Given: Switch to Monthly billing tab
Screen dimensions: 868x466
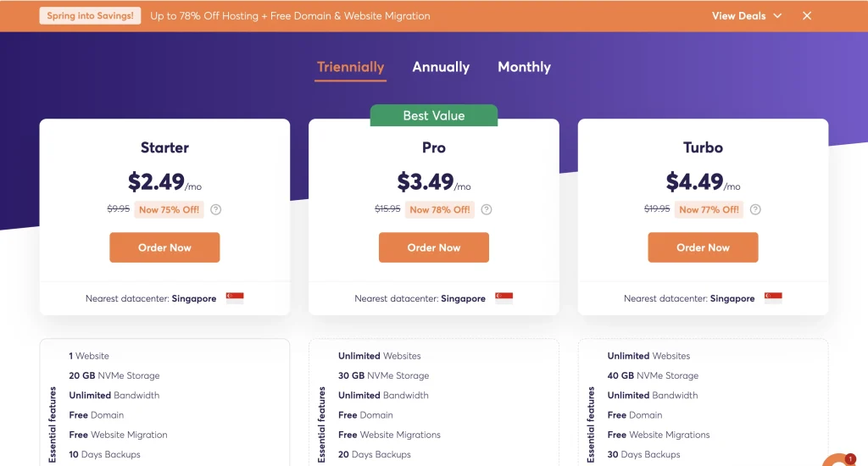Looking at the screenshot, I should tap(524, 67).
